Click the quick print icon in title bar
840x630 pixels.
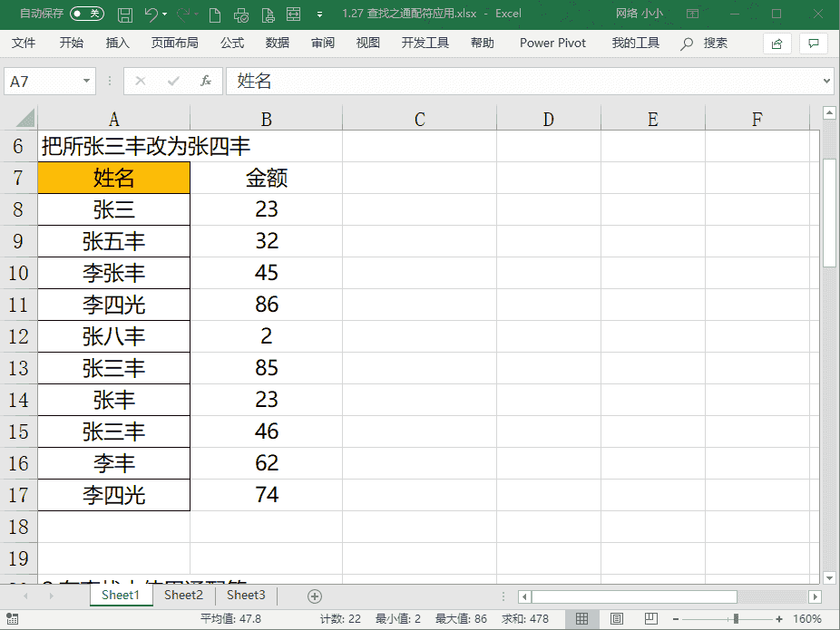pos(241,15)
